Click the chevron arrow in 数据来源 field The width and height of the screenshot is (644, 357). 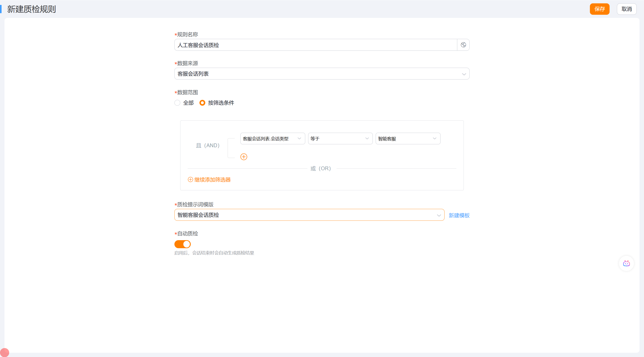464,74
